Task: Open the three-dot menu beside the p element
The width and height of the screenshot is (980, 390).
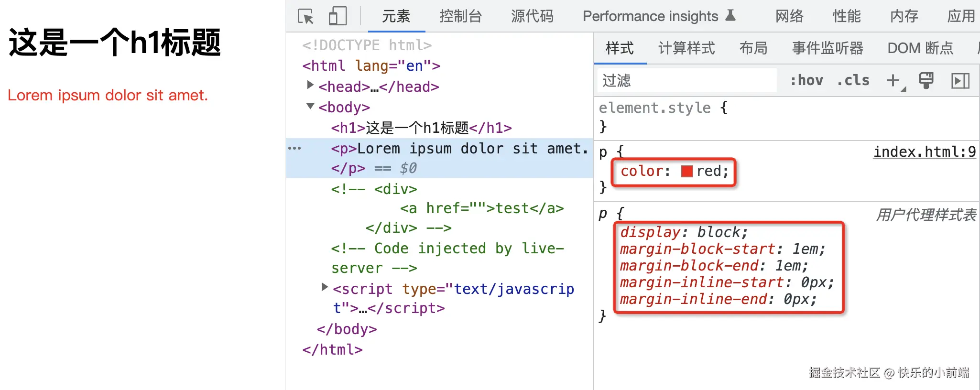Action: (x=294, y=148)
